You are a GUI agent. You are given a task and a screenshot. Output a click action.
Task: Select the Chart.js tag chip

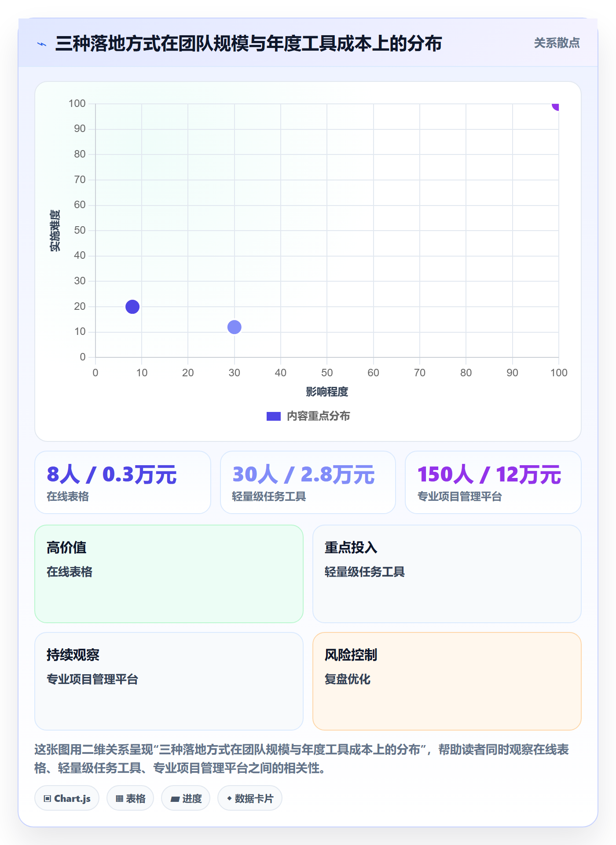[x=67, y=798]
